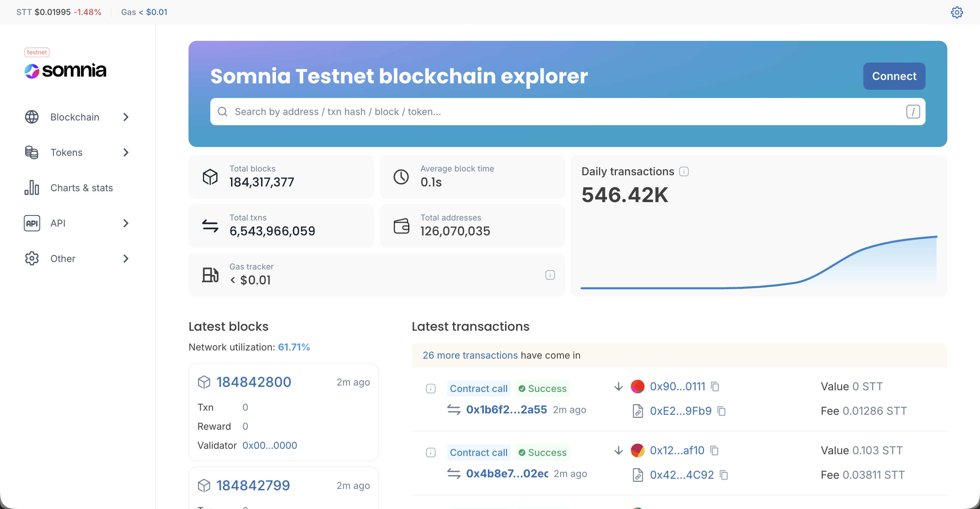Open Other menu item
The image size is (980, 509).
(x=78, y=258)
